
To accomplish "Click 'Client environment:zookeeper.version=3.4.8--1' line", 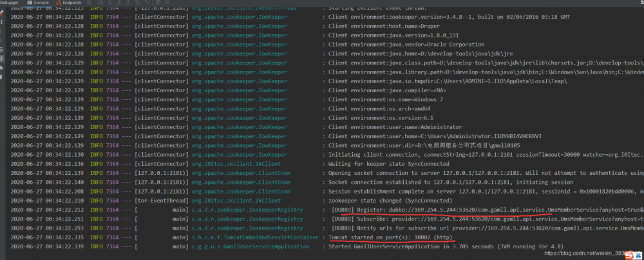I will pos(448,17).
